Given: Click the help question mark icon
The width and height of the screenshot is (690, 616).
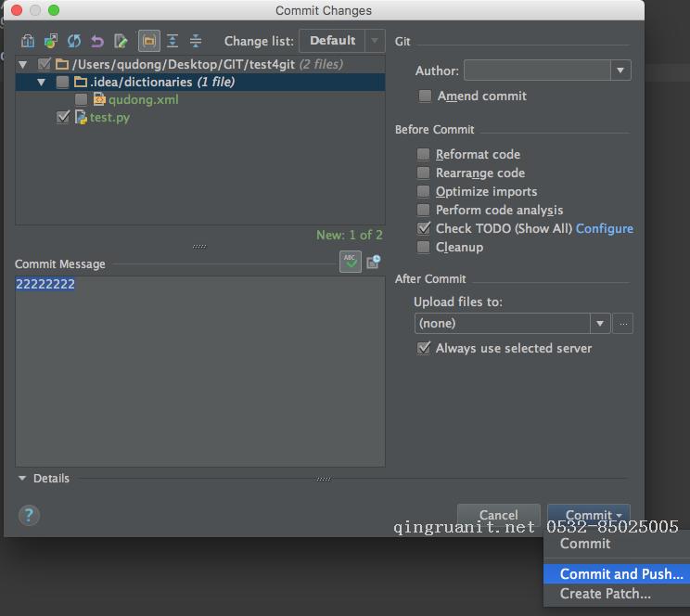Looking at the screenshot, I should coord(29,515).
